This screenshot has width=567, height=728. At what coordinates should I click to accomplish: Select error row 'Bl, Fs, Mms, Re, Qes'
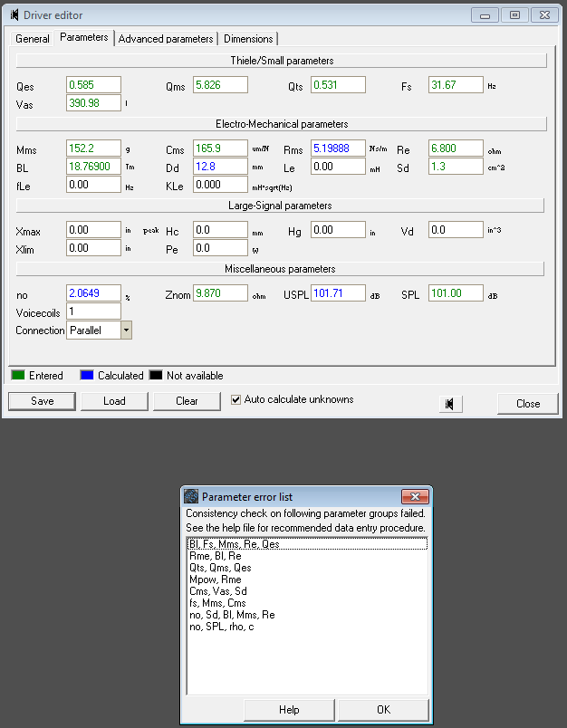pyautogui.click(x=307, y=544)
